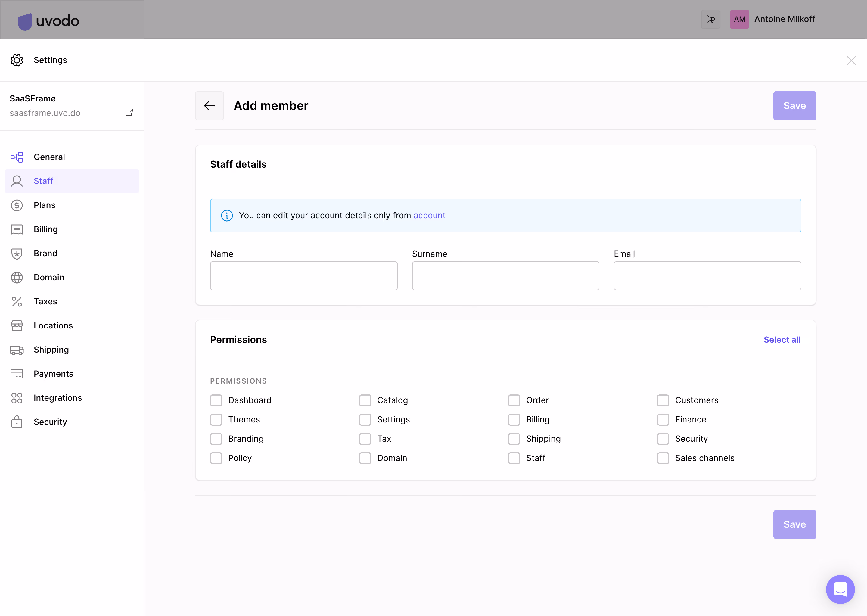The height and width of the screenshot is (616, 867).
Task: Click the Locations store icon
Action: tap(17, 325)
